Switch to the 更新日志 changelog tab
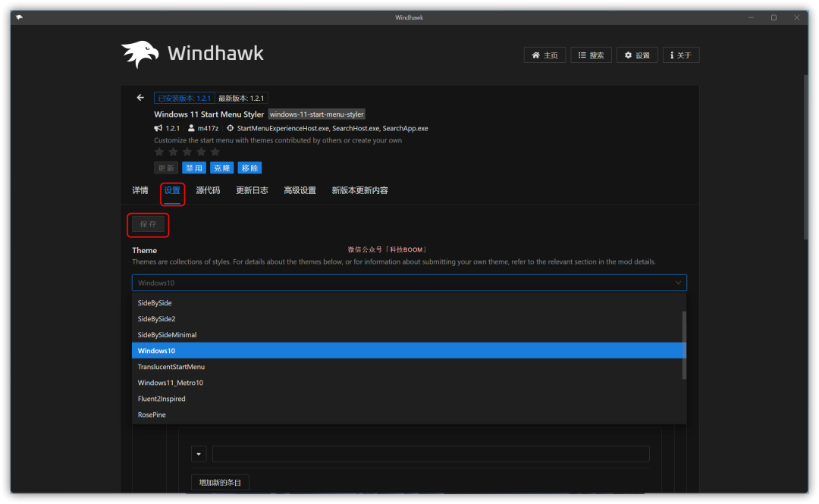Screen dimensions: 819x504 point(252,191)
